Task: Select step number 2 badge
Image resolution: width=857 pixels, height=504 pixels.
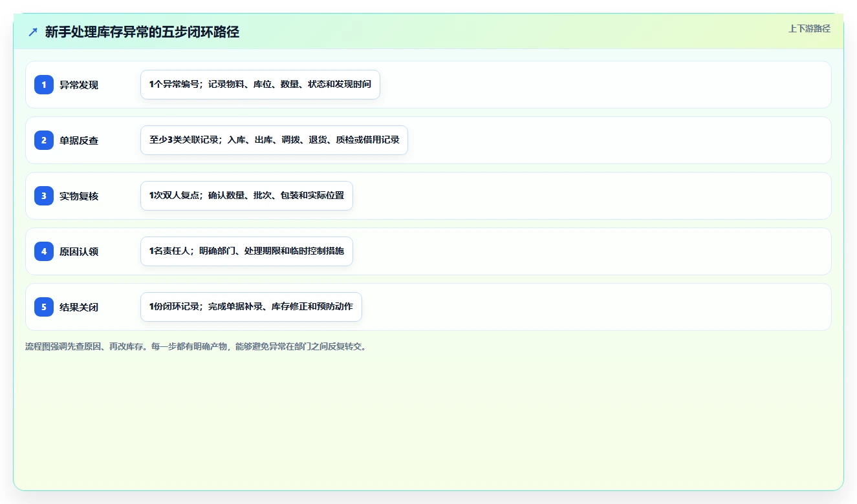Action: point(44,140)
